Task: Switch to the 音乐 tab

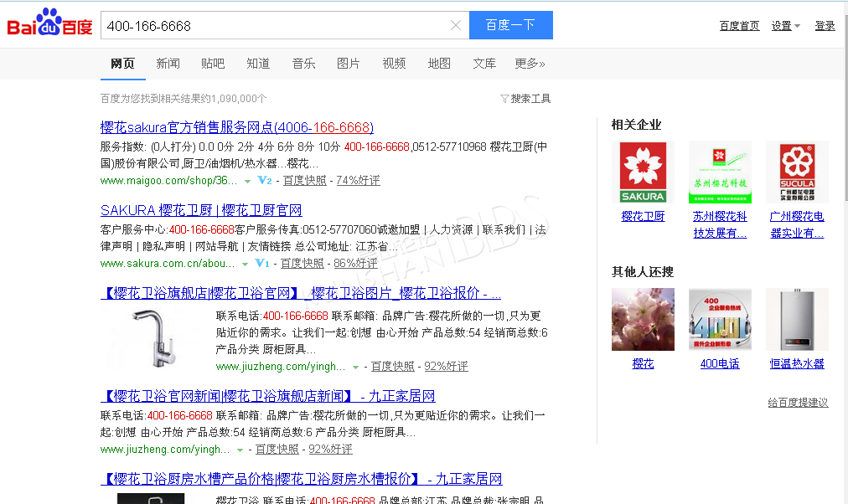Action: [x=303, y=64]
